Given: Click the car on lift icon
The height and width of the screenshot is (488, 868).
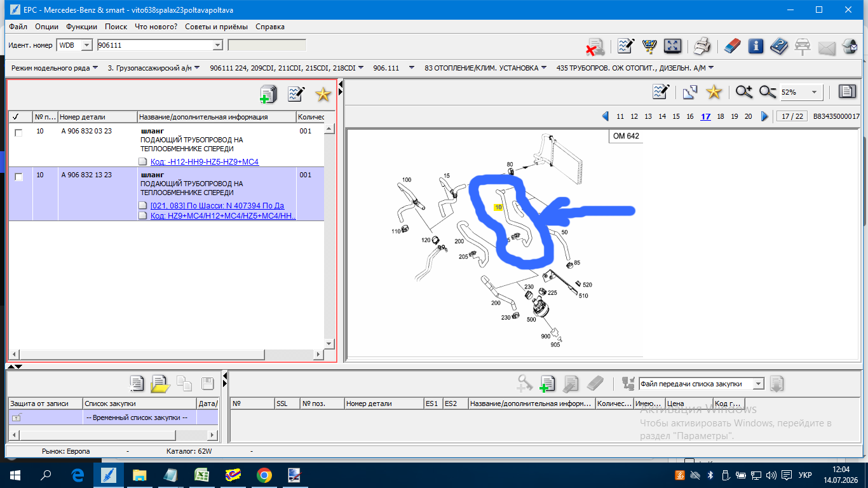Looking at the screenshot, I should (x=803, y=46).
